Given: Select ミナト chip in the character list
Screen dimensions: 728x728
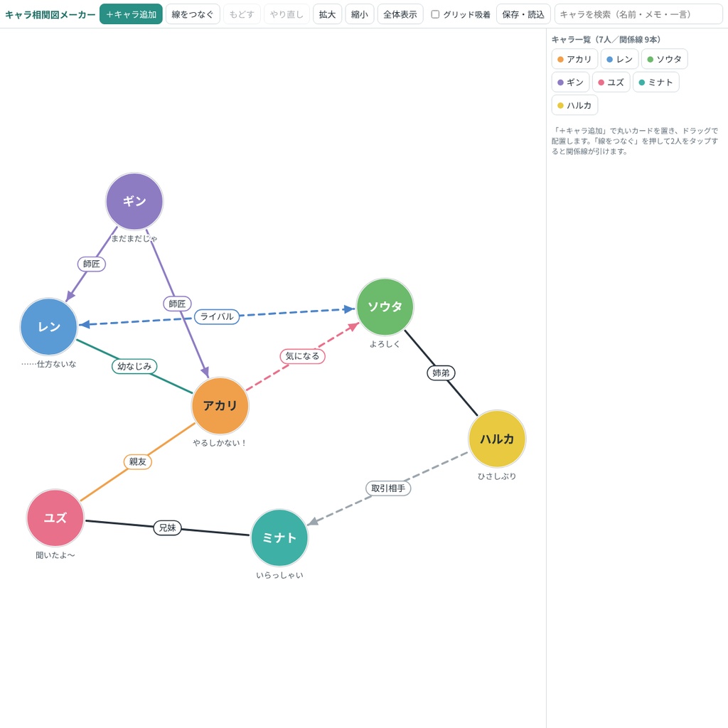Looking at the screenshot, I should pyautogui.click(x=656, y=82).
